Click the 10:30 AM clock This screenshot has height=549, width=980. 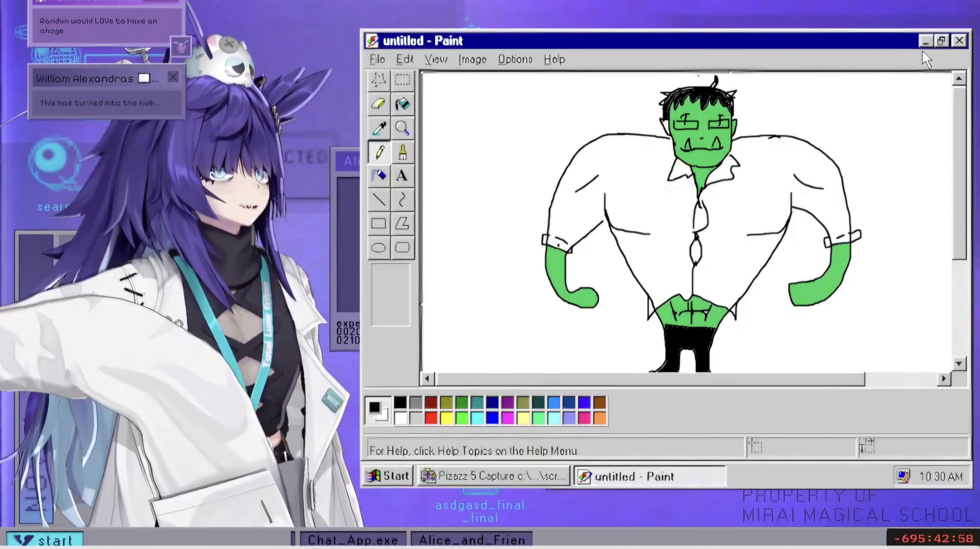[941, 476]
